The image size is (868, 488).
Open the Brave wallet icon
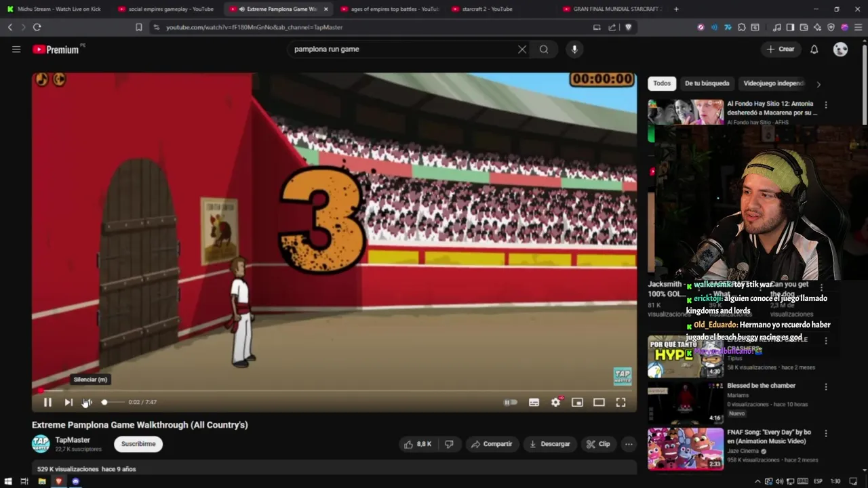click(x=804, y=27)
